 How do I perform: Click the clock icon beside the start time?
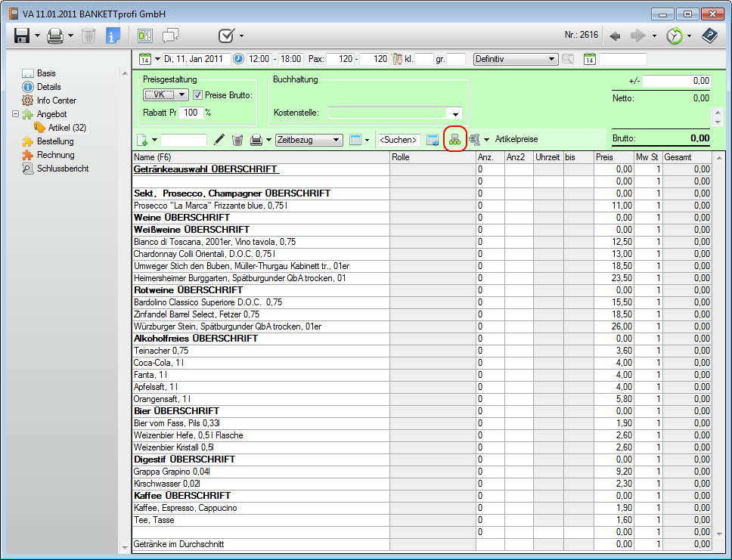pyautogui.click(x=238, y=59)
